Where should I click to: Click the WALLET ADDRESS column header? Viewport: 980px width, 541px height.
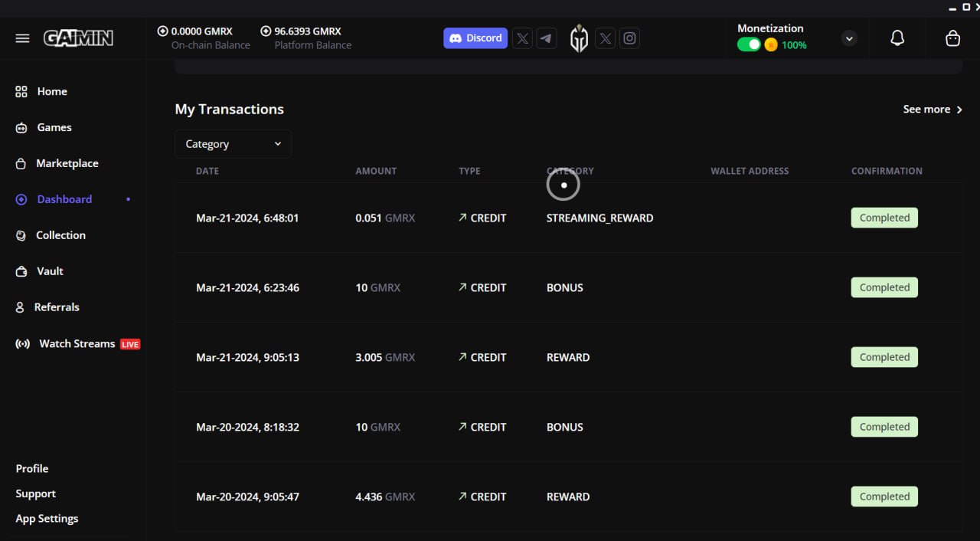coord(750,171)
